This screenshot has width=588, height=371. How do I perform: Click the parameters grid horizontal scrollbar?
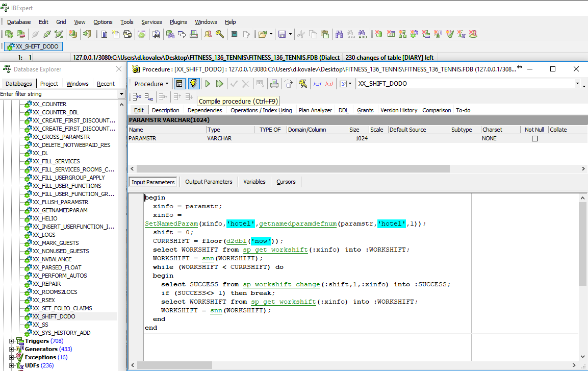(x=293, y=169)
